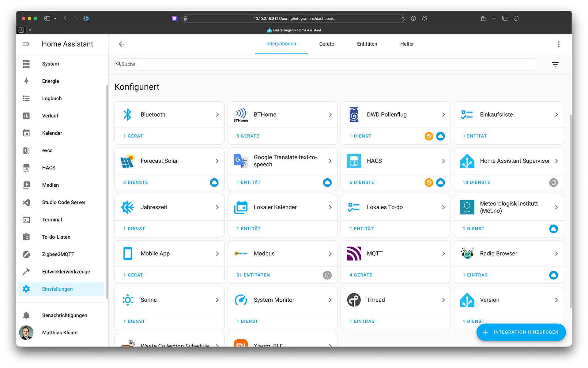Expand the Meteorologisk institutt chevron
Viewport: 588px width, 368px height.
point(556,207)
